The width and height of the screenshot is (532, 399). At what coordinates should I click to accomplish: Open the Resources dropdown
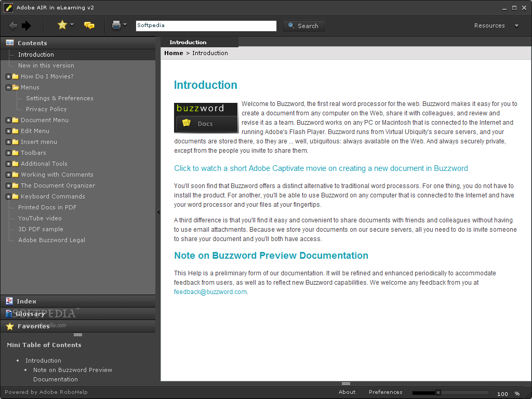(x=496, y=25)
